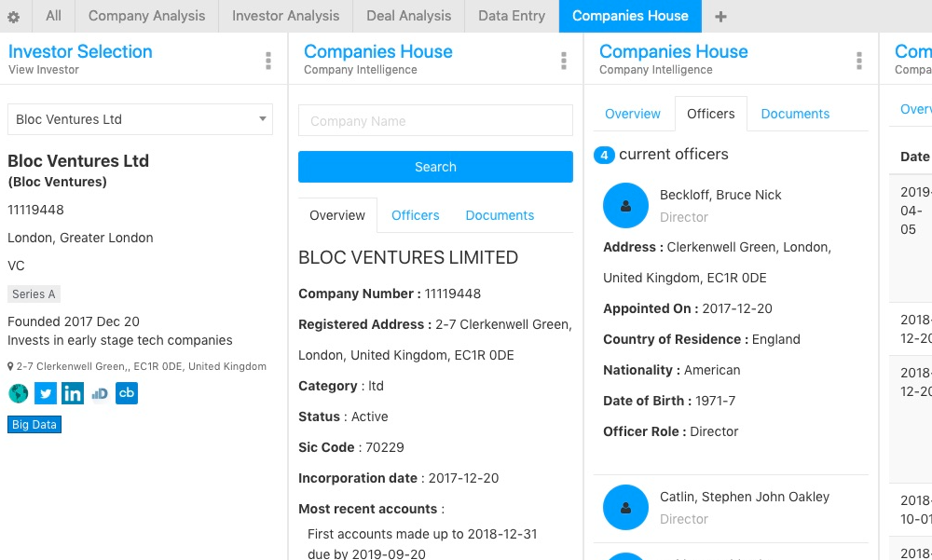Click the Status Active value
Image resolution: width=932 pixels, height=560 pixels.
click(370, 417)
